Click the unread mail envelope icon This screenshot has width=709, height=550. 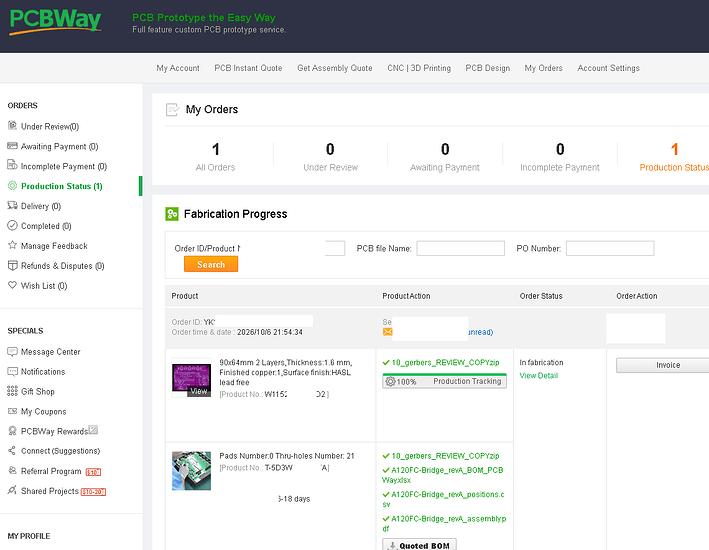(x=388, y=332)
